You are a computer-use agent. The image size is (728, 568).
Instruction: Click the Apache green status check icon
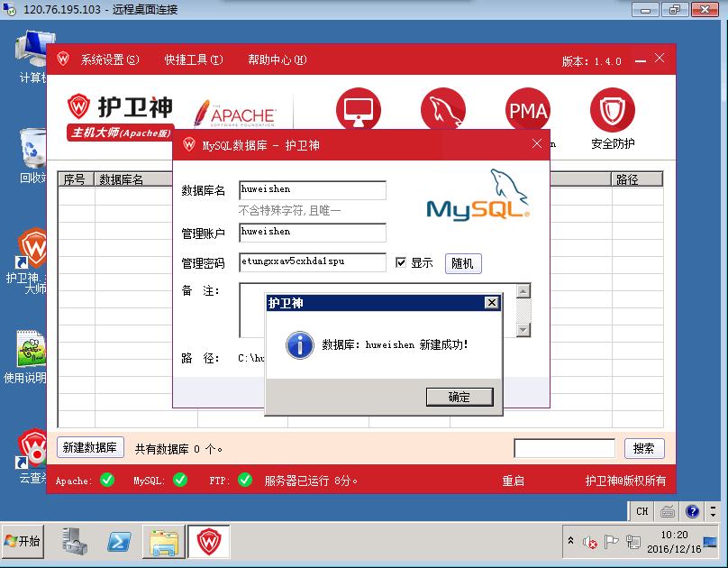point(107,480)
